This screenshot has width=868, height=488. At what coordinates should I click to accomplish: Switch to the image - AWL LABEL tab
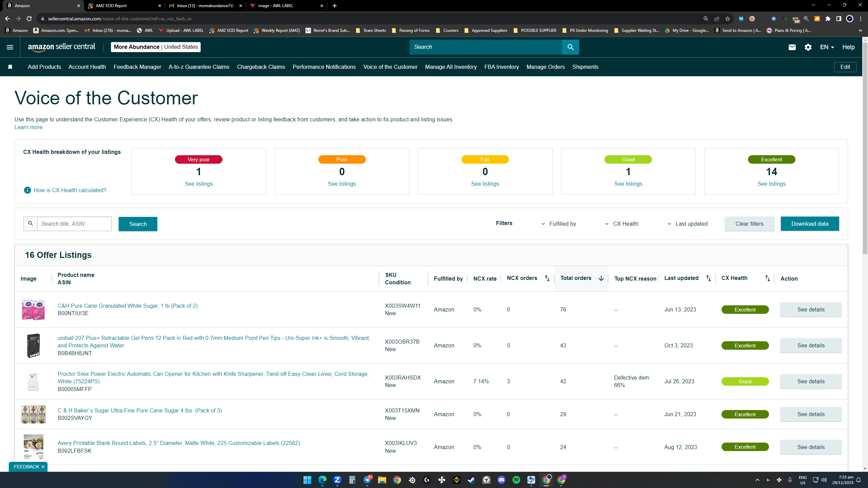[287, 6]
